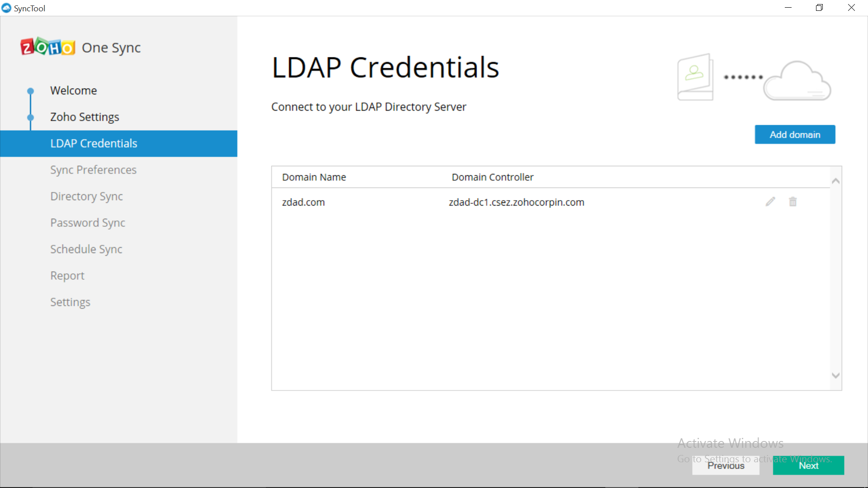Open Zoho Settings in sidebar
Image resolution: width=868 pixels, height=488 pixels.
point(85,117)
